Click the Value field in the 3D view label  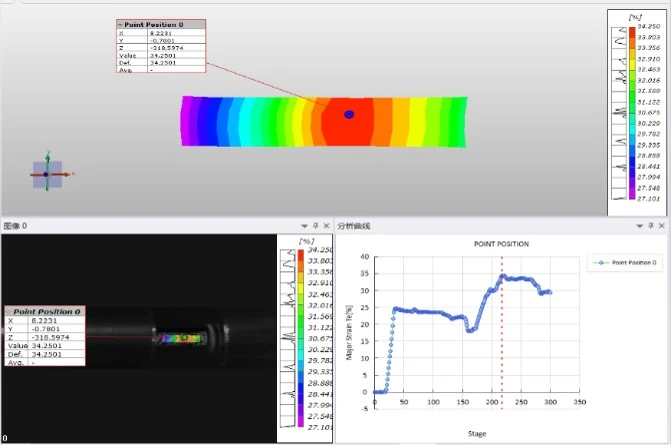pyautogui.click(x=176, y=56)
